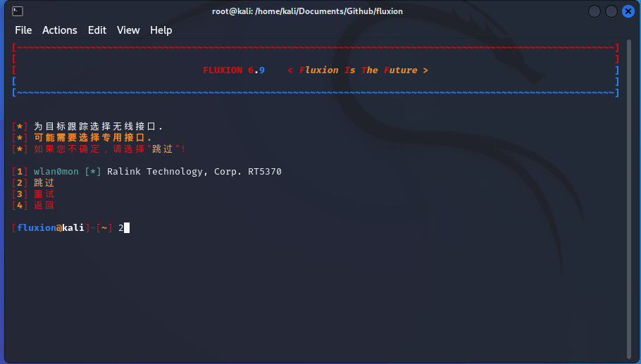Click the maximize window circle button
This screenshot has height=364, width=641.
611,11
